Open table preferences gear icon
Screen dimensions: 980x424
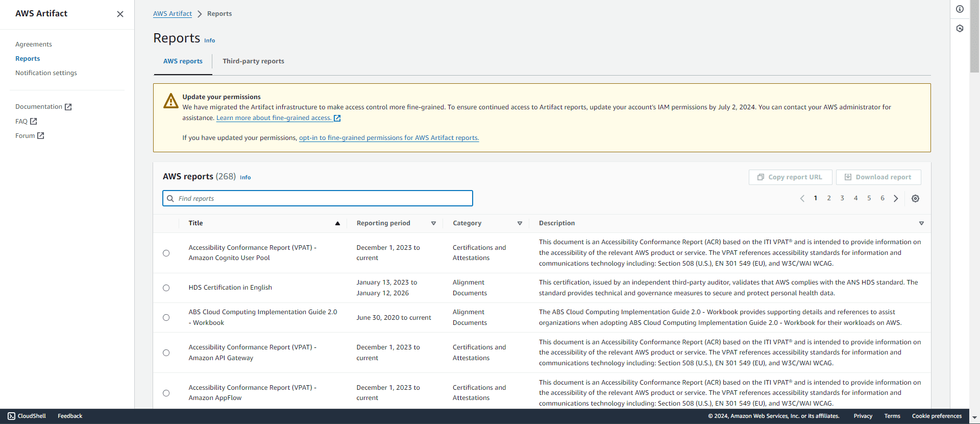coord(915,198)
